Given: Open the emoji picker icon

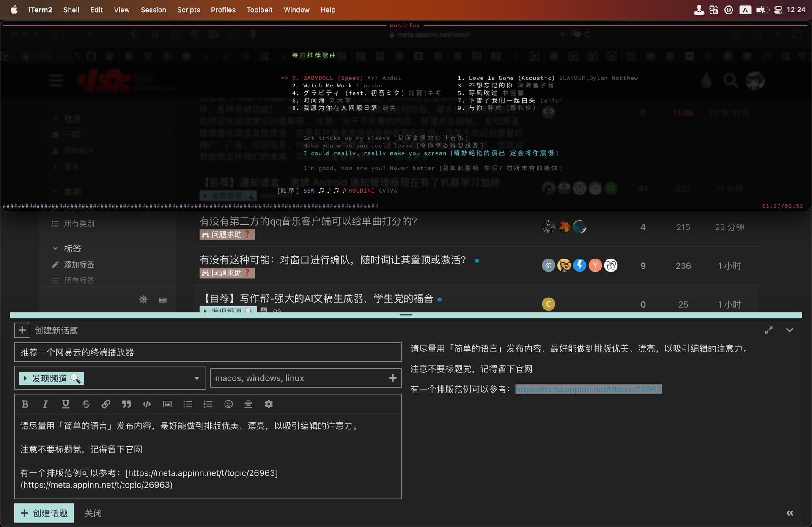Looking at the screenshot, I should (228, 404).
